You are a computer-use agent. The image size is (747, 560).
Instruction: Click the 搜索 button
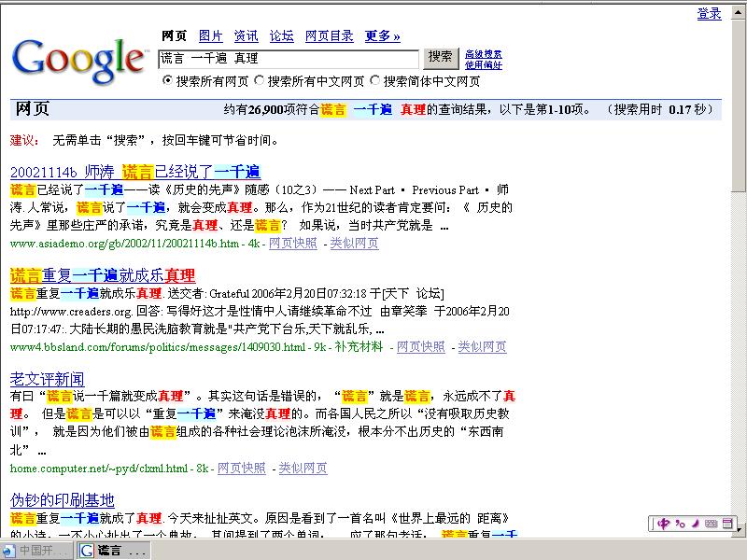click(440, 58)
